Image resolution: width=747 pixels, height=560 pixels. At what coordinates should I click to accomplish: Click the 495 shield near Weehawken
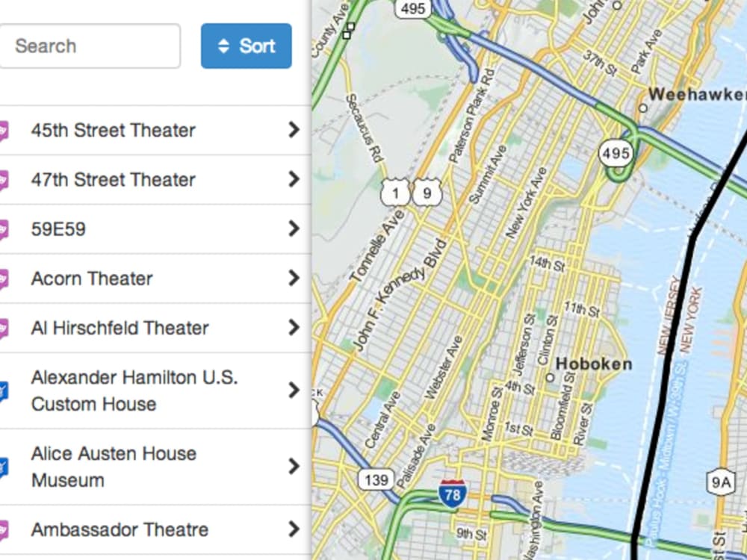point(616,153)
